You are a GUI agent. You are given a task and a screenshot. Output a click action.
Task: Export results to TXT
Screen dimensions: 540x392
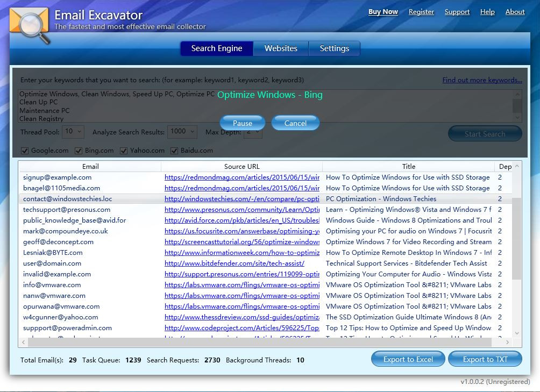pos(485,359)
